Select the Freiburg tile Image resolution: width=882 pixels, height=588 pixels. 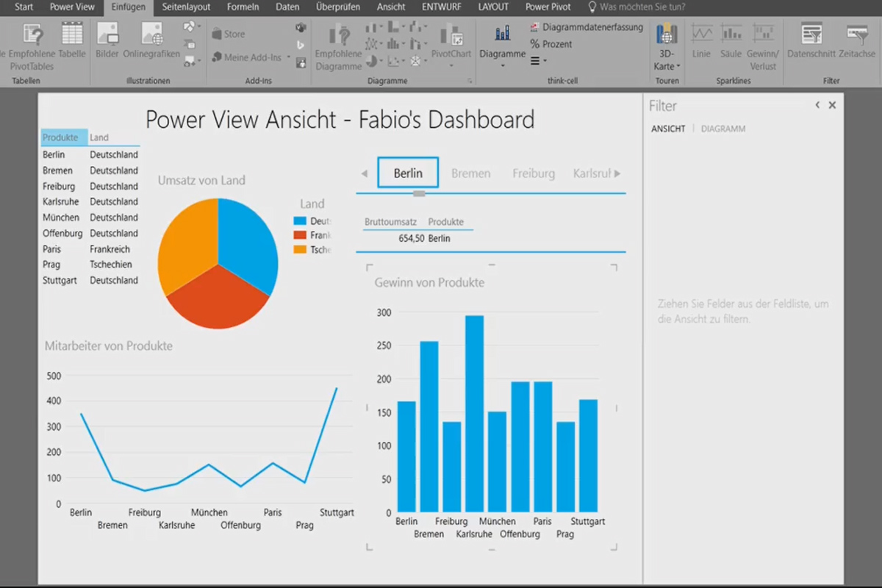534,173
